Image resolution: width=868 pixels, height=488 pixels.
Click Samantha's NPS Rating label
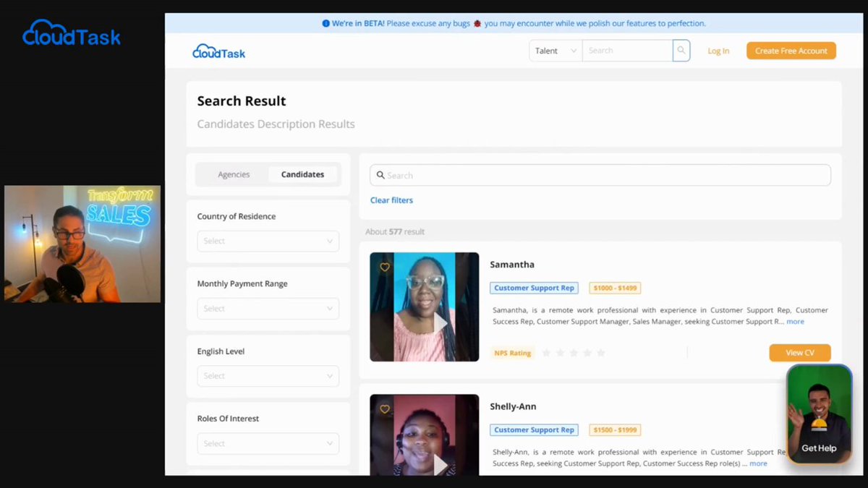pyautogui.click(x=512, y=353)
